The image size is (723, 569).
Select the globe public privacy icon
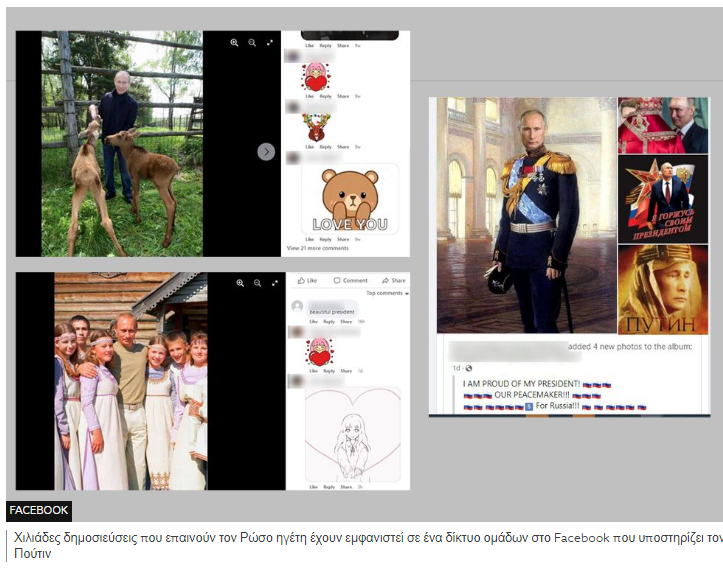point(468,368)
